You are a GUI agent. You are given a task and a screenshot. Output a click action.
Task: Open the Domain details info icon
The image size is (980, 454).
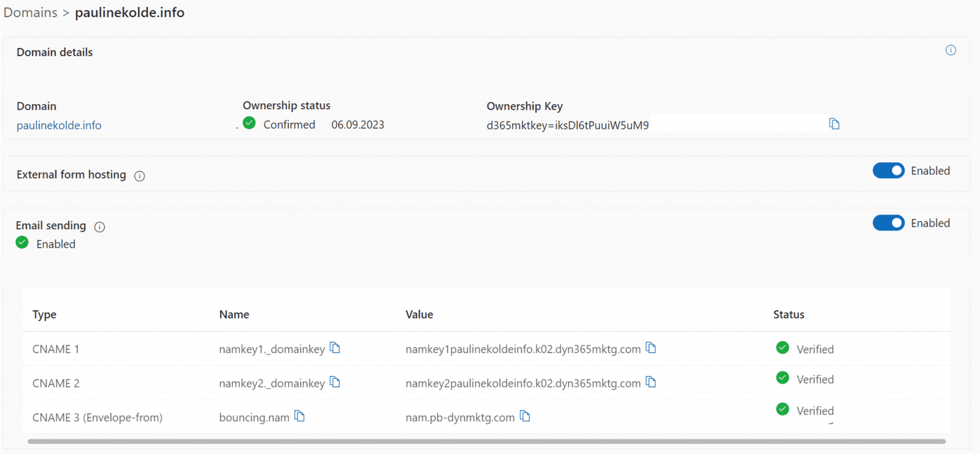point(951,50)
